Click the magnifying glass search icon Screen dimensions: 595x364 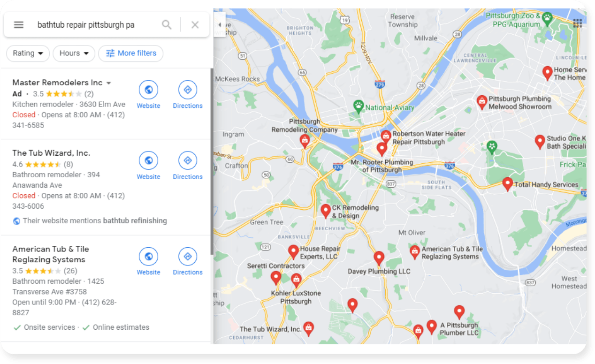tap(167, 25)
